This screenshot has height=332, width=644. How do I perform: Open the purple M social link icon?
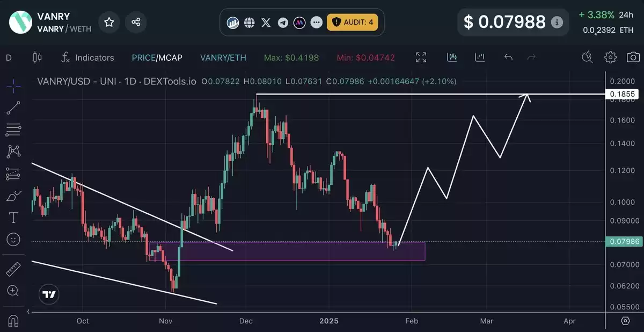pos(299,23)
